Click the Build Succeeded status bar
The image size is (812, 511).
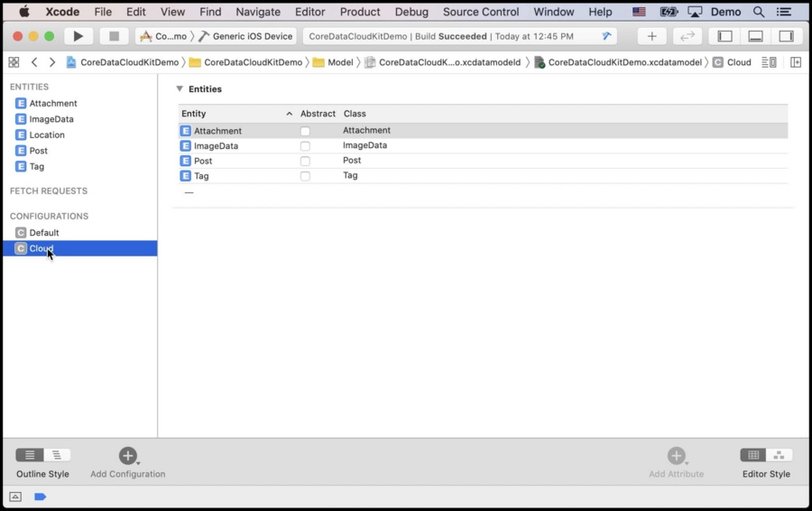pos(460,36)
